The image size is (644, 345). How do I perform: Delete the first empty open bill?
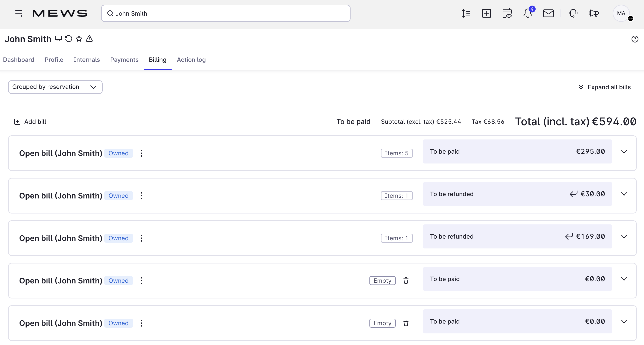coord(406,281)
